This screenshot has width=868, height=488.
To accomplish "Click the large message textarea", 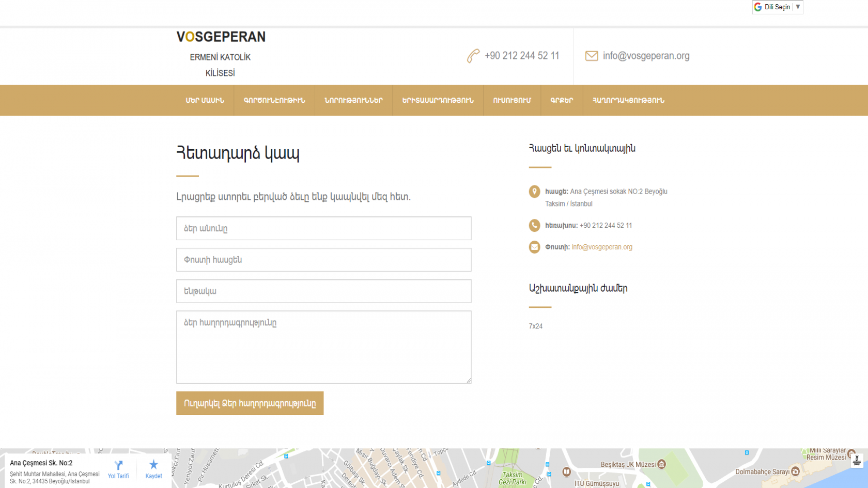I will coord(323,347).
